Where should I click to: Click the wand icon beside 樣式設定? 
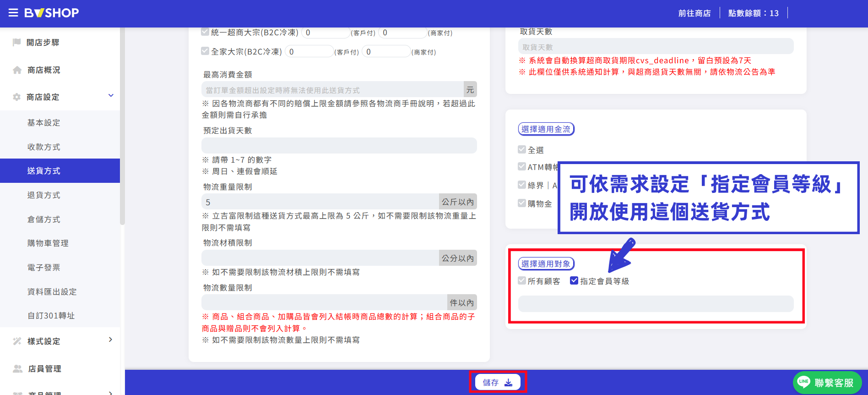(x=17, y=341)
